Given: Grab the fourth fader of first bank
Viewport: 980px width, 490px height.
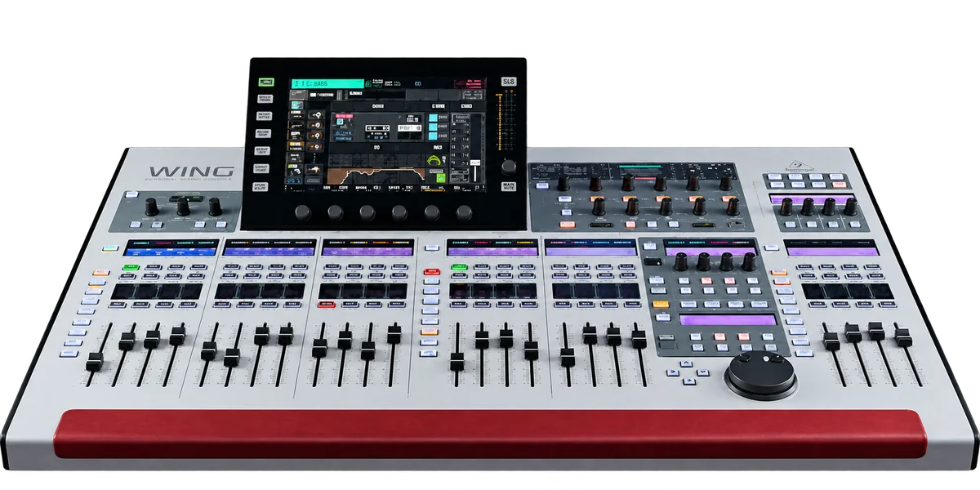Looking at the screenshot, I should click(177, 336).
